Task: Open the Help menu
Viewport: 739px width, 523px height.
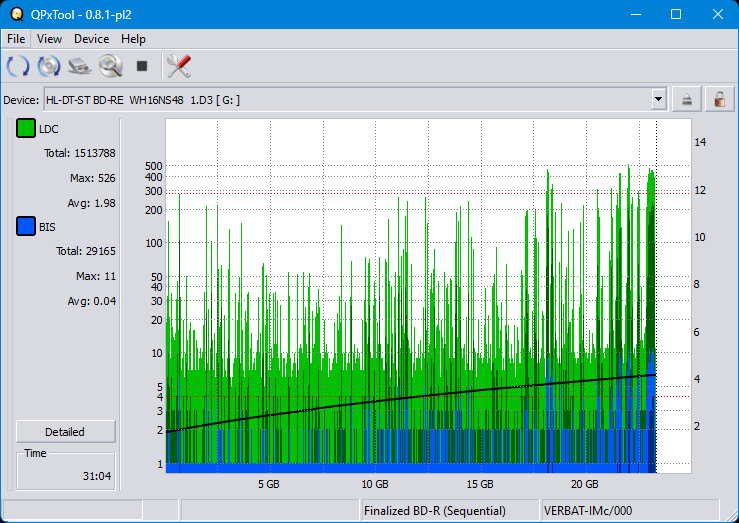Action: click(133, 39)
